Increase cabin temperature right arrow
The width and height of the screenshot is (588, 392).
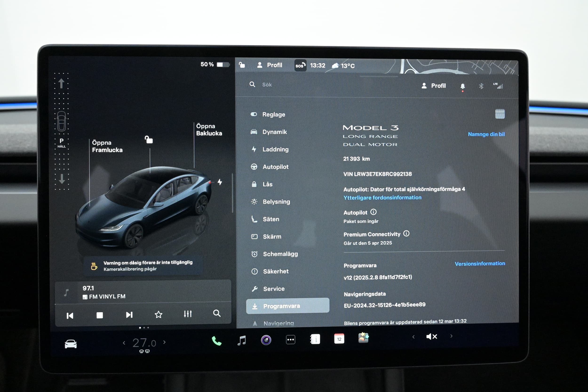(x=164, y=342)
